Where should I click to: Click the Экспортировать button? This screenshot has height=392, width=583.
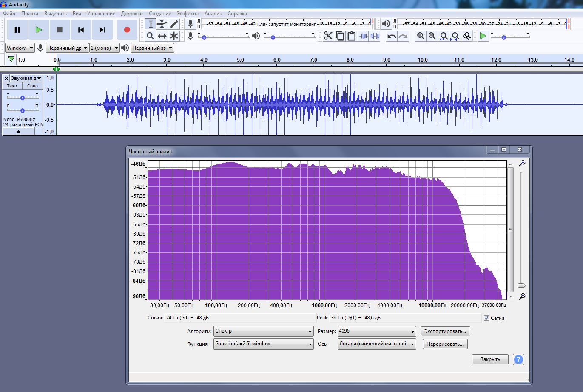click(445, 331)
